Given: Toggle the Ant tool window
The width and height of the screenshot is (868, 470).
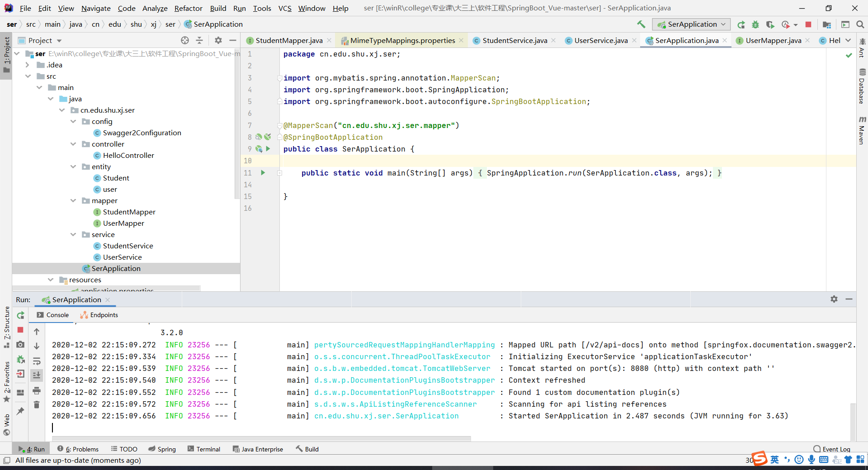Looking at the screenshot, I should (x=862, y=48).
